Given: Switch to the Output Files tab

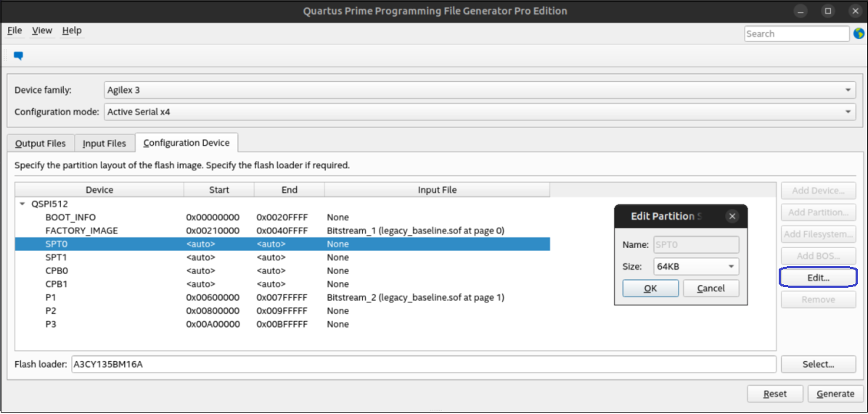Looking at the screenshot, I should click(x=41, y=144).
